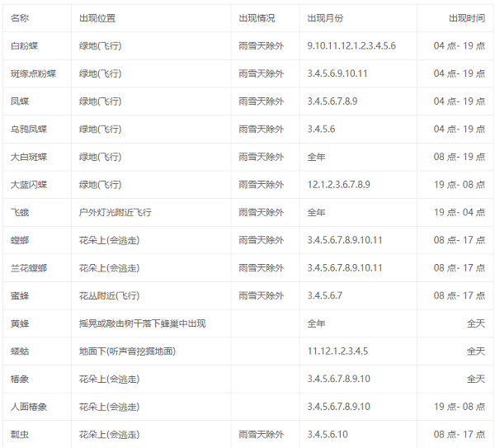495x448 pixels.
Task: Click the 名称 column header
Action: click(x=19, y=18)
